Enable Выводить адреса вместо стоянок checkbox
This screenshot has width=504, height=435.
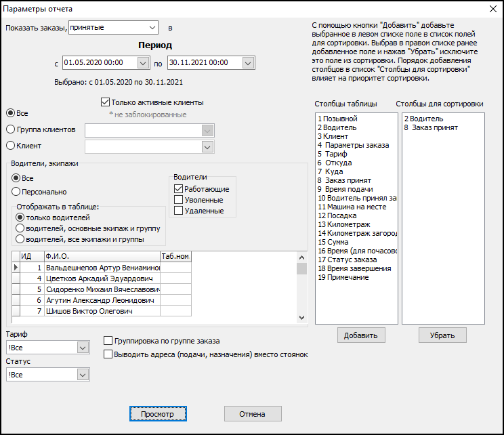(x=108, y=354)
